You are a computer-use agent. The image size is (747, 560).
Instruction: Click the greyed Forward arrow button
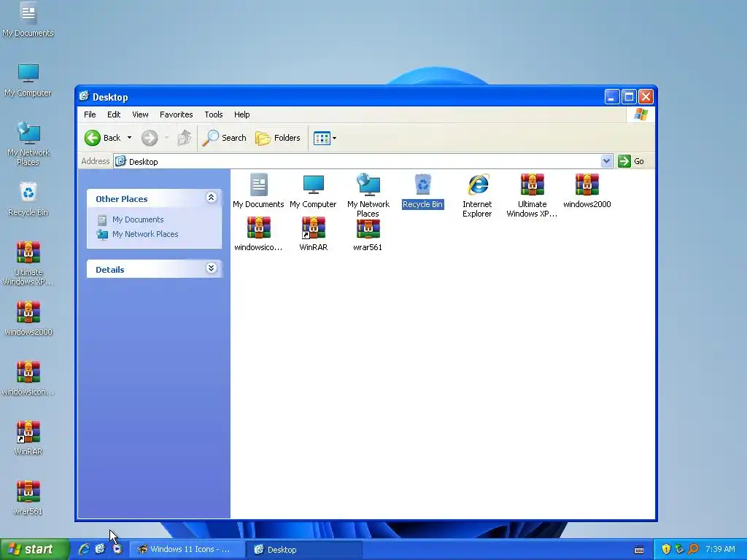pyautogui.click(x=150, y=138)
